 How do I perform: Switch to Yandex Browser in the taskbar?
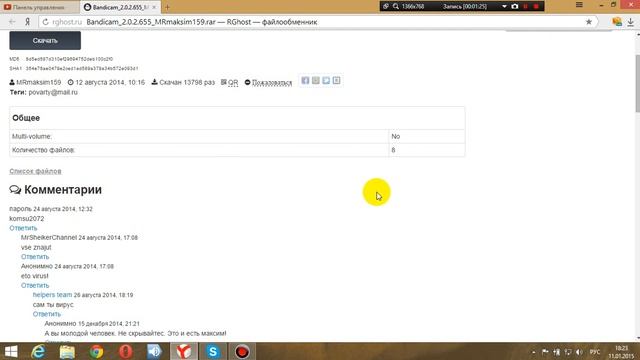184,351
